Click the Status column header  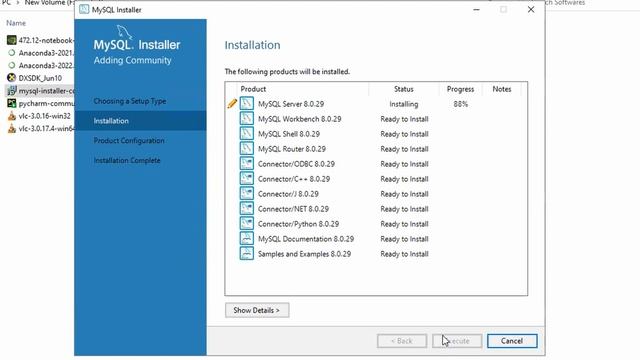[404, 89]
